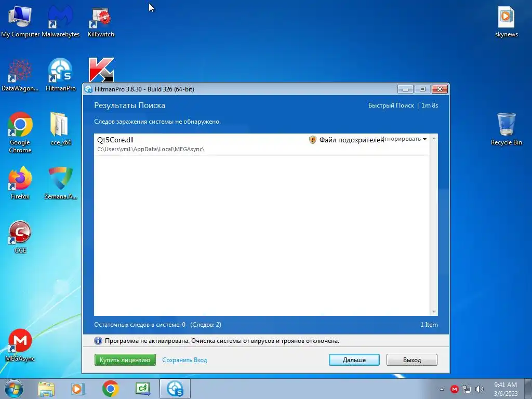This screenshot has height=399, width=532.
Task: Open network tray icon
Action: click(467, 389)
